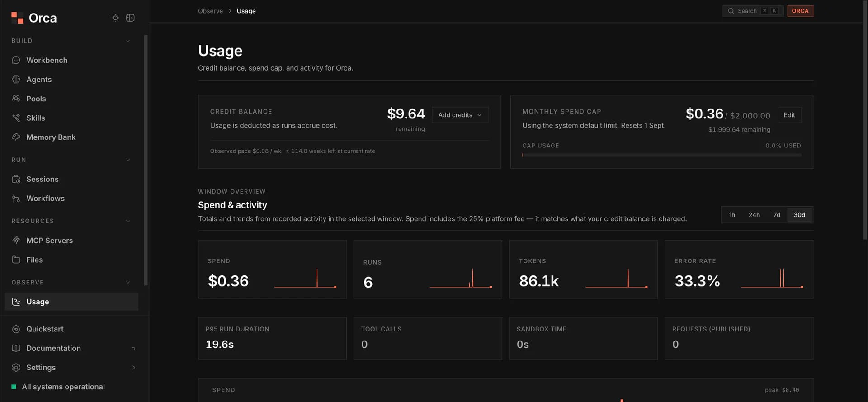This screenshot has height=402, width=868.
Task: Click the Memory Bank icon
Action: 16,137
